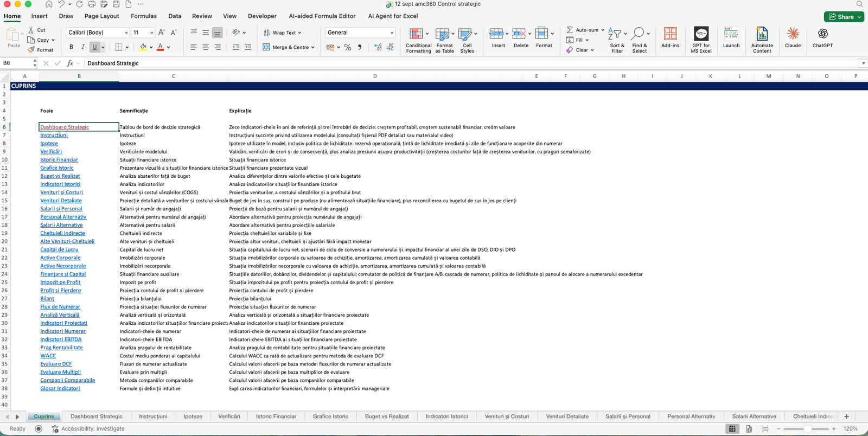
Task: Click the Conditional Formatting icon
Action: pos(416,34)
